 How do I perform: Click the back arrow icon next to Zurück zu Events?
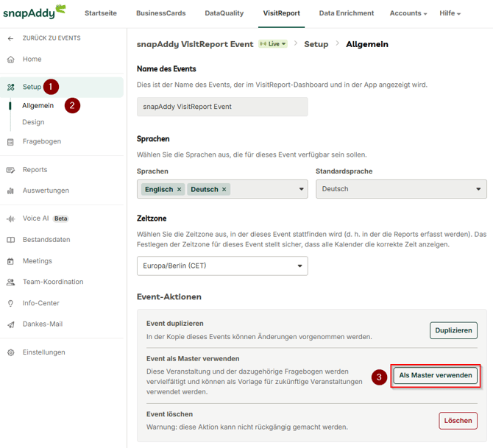[x=11, y=38]
